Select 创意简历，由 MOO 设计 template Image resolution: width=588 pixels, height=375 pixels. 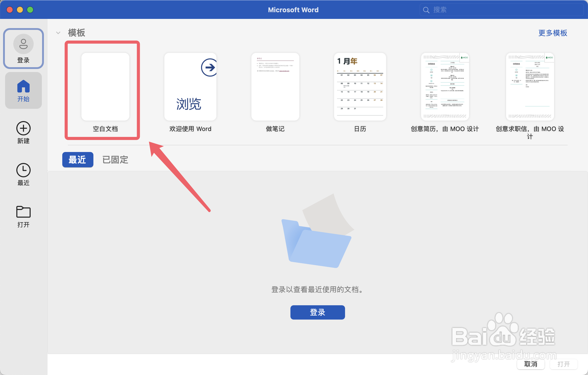tap(445, 87)
